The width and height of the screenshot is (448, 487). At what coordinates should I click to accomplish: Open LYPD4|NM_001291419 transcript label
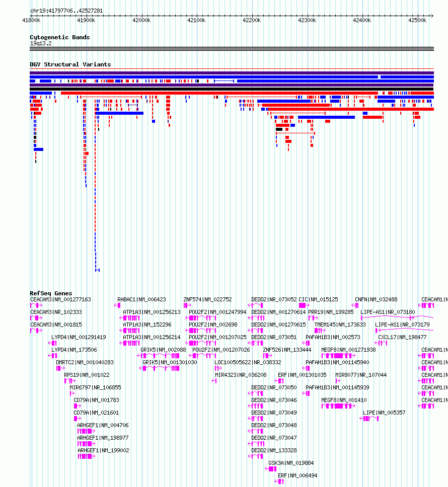point(79,337)
